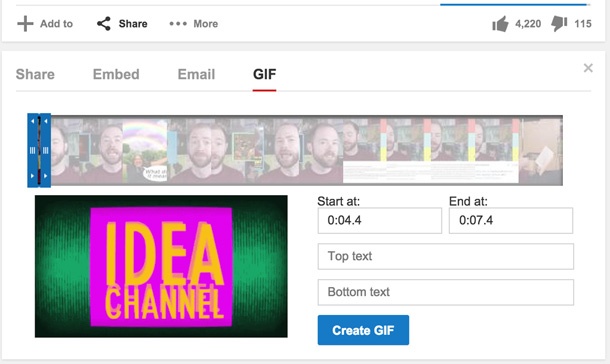The height and width of the screenshot is (364, 610).
Task: Click the right handle of timeline selector
Action: tap(46, 150)
